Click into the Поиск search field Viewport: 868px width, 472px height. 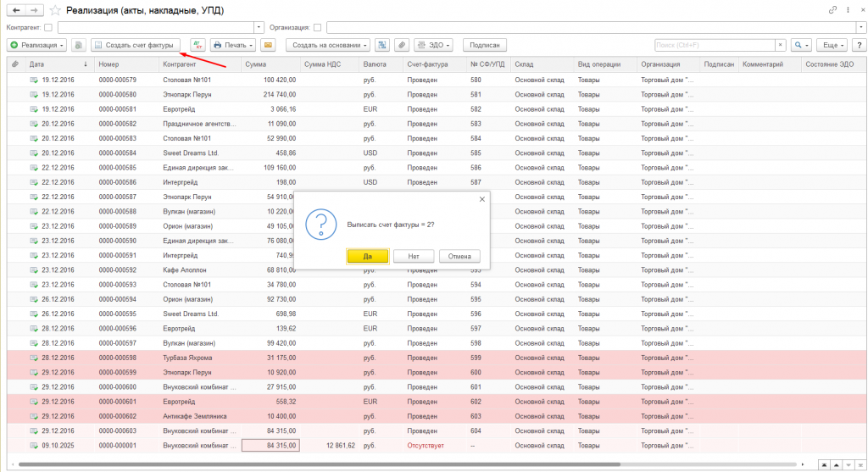(x=712, y=45)
